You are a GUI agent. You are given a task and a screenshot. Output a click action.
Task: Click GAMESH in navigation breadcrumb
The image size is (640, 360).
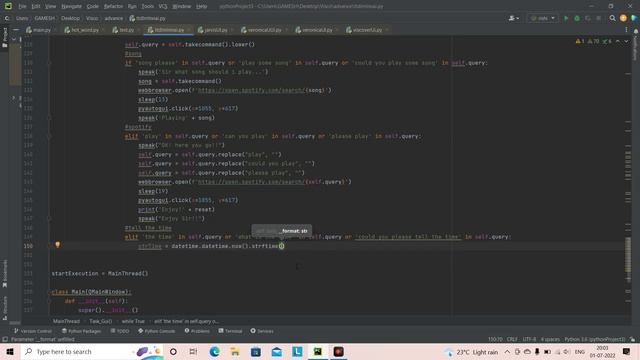pyautogui.click(x=44, y=18)
